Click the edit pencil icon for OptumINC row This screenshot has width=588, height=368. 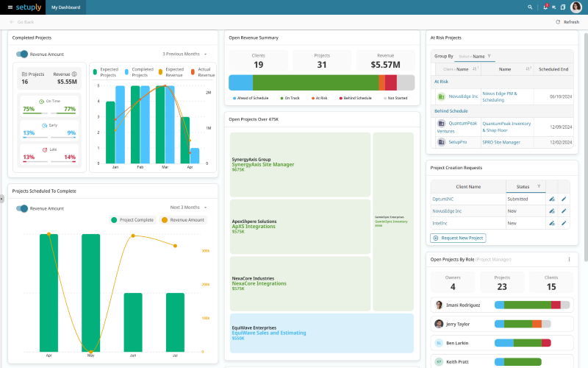[x=564, y=199]
